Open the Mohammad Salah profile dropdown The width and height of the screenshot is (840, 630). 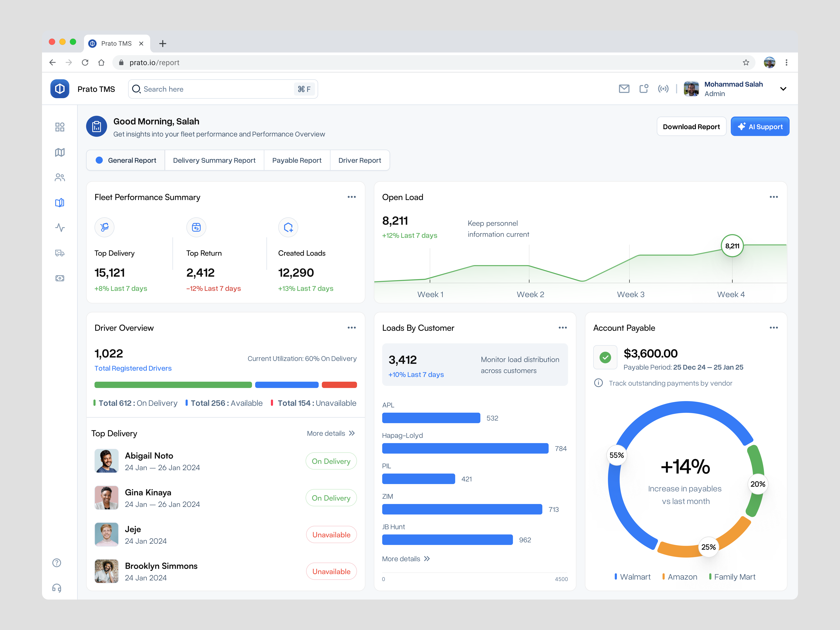pos(783,89)
